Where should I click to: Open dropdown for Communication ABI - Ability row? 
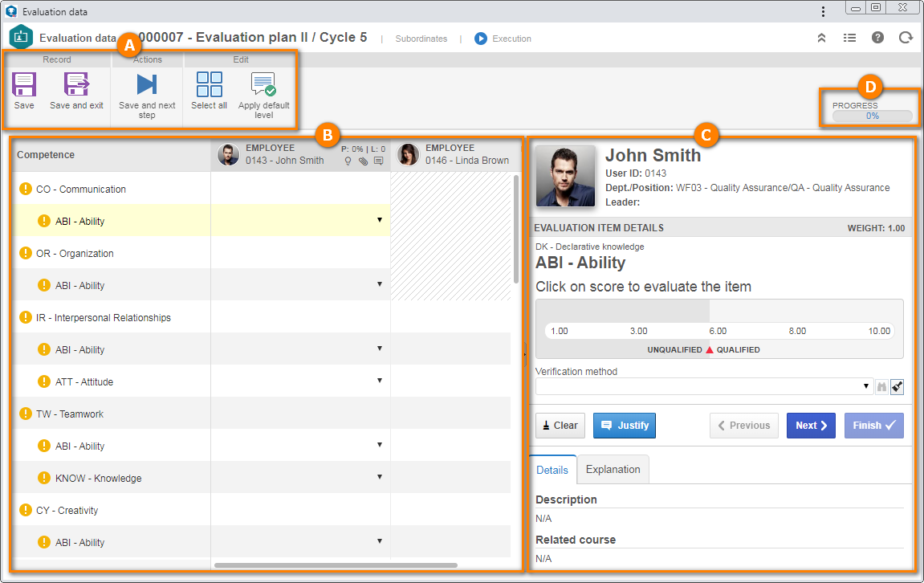coord(380,220)
